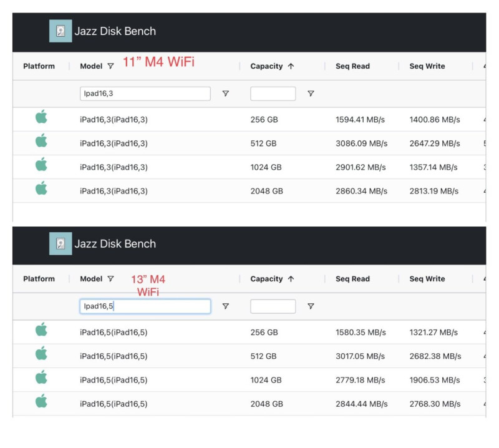The image size is (499, 448).
Task: Sort by Capacity header in the bottom table
Action: tap(266, 279)
